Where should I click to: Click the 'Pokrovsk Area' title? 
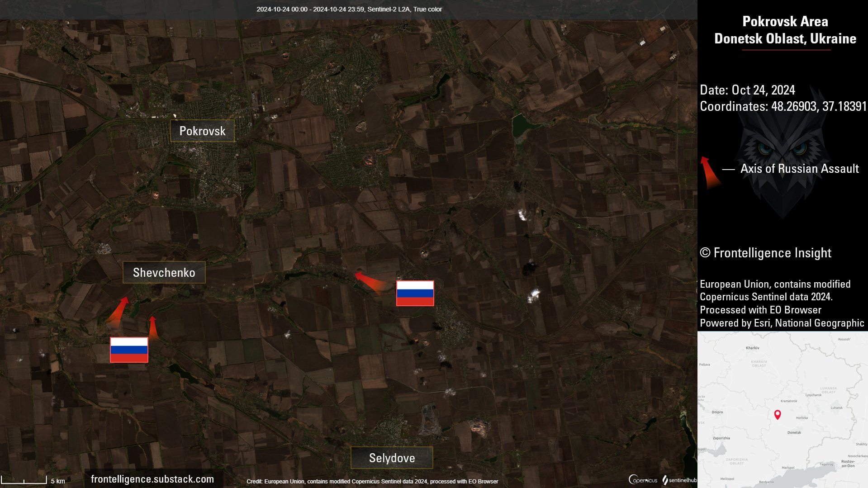pyautogui.click(x=785, y=21)
